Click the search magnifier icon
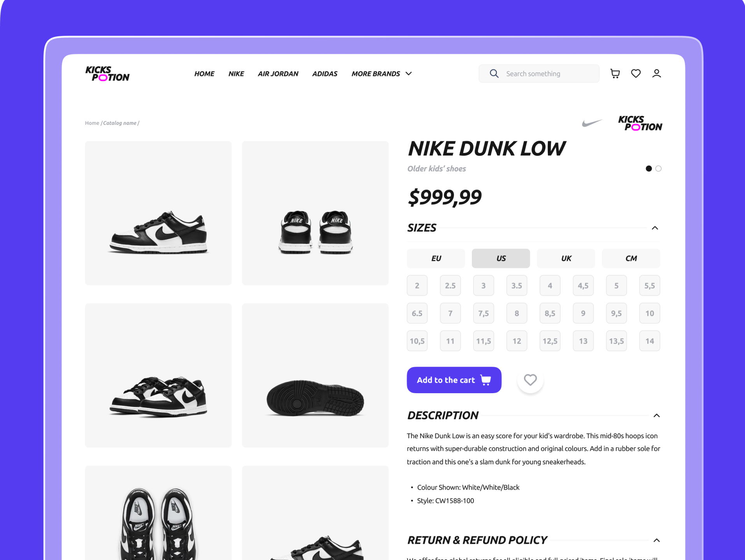 pos(494,73)
